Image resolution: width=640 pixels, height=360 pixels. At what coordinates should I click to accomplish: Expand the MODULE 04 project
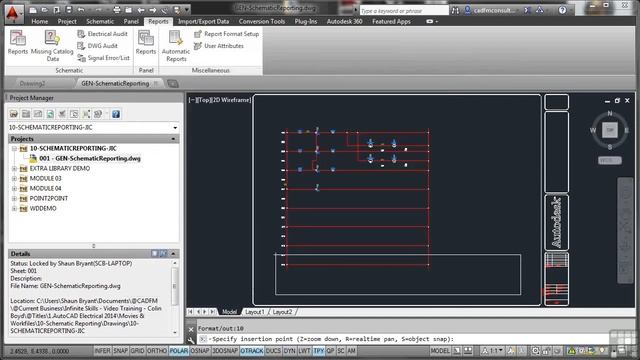tap(14, 189)
